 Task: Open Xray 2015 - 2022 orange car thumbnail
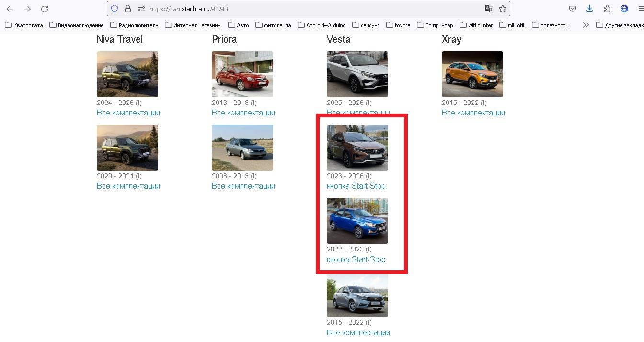tap(472, 74)
